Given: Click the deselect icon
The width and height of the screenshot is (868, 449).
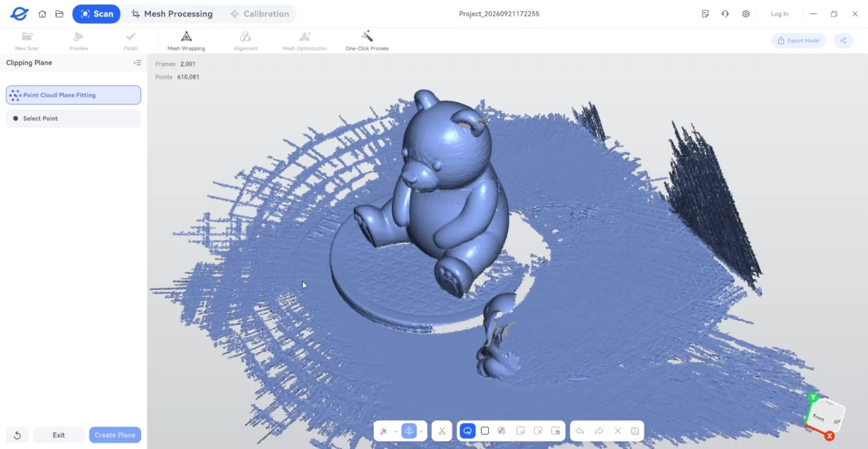Looking at the screenshot, I should click(538, 431).
